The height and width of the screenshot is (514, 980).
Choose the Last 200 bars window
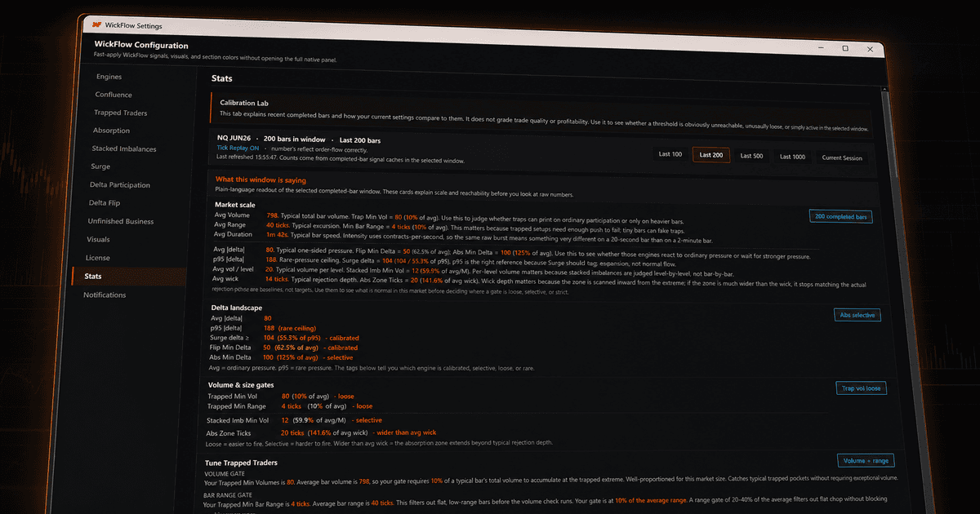pos(711,155)
